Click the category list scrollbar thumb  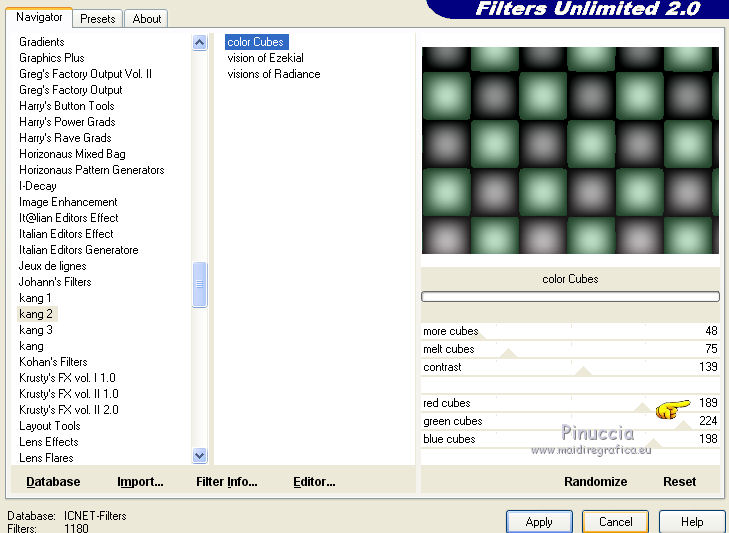tap(199, 284)
